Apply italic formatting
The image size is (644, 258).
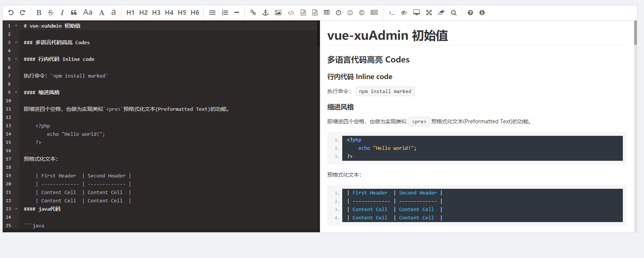62,12
